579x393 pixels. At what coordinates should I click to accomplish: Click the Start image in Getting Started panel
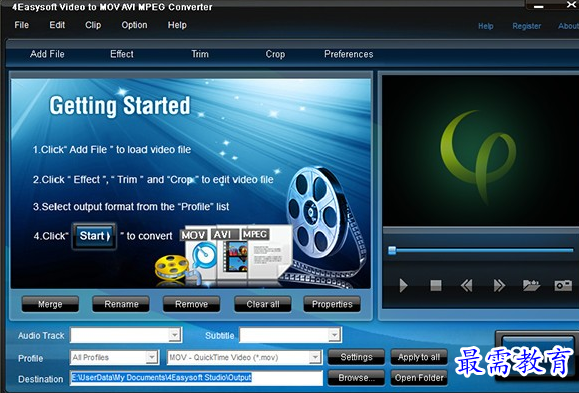click(94, 236)
